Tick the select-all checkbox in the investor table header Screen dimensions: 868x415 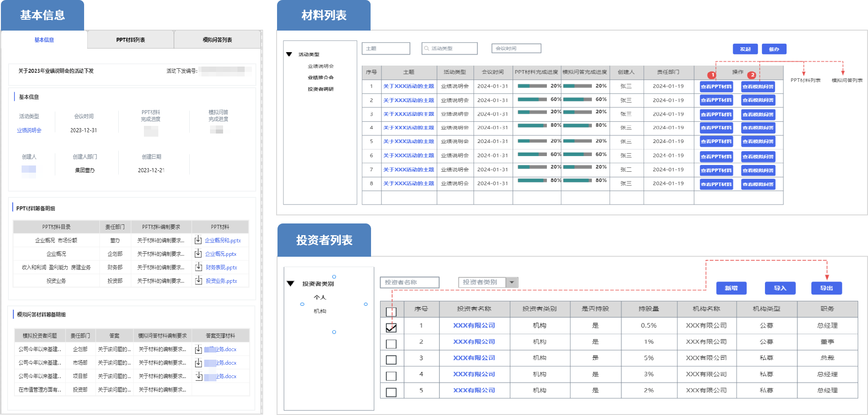(x=391, y=311)
